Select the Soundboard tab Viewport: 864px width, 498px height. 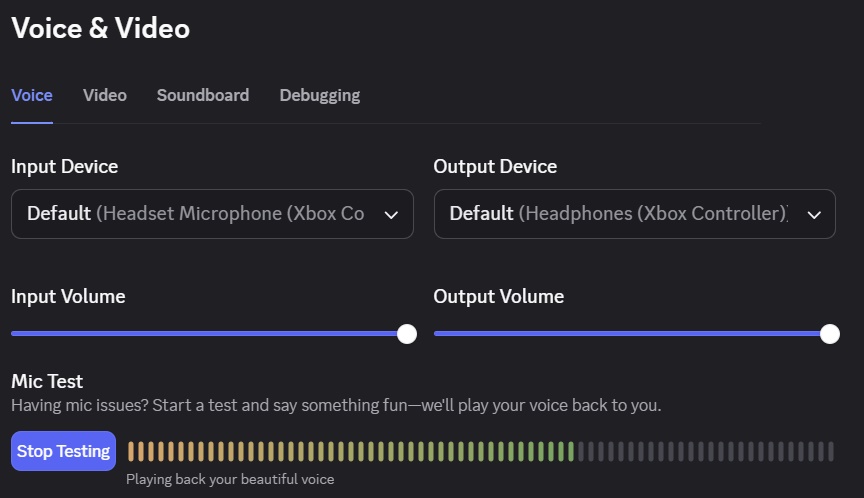point(203,96)
